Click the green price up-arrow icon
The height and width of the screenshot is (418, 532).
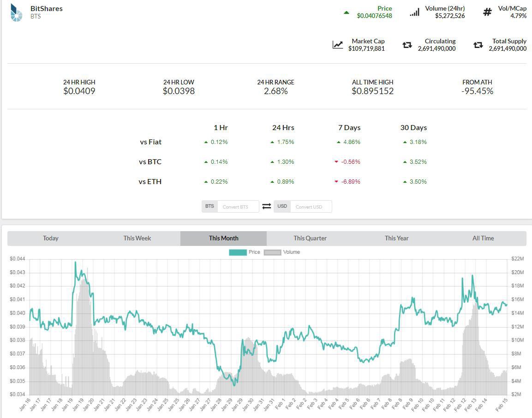click(346, 12)
